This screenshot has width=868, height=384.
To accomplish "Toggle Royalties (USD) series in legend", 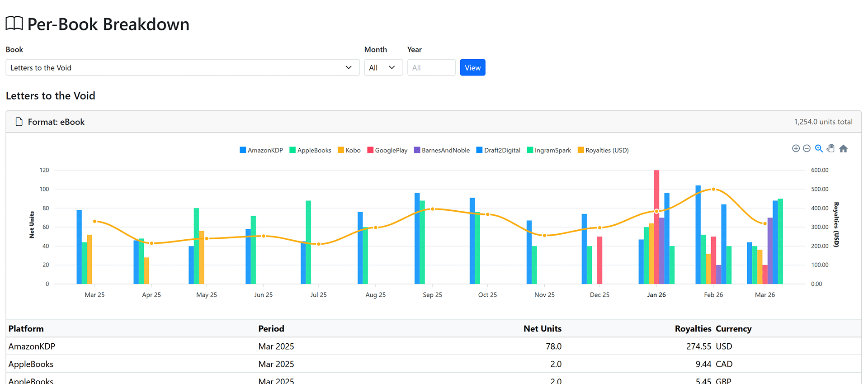I will [603, 150].
